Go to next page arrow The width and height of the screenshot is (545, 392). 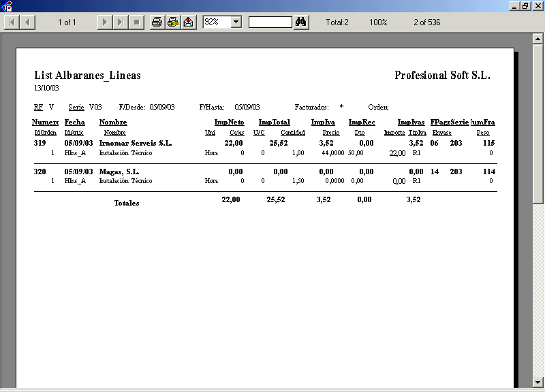click(104, 22)
